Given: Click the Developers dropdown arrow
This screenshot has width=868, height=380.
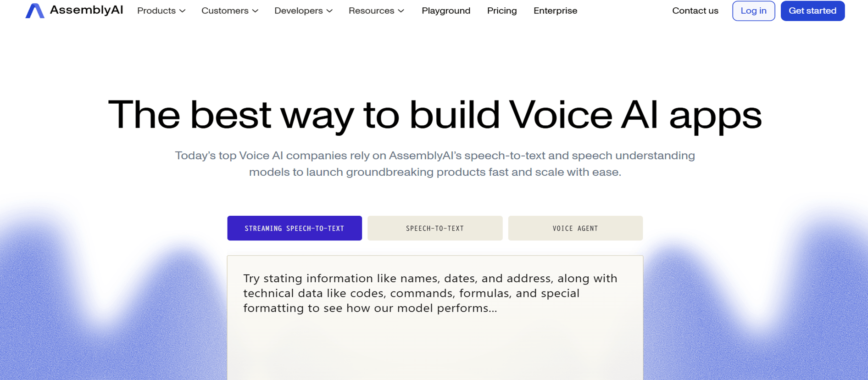Looking at the screenshot, I should (x=329, y=11).
